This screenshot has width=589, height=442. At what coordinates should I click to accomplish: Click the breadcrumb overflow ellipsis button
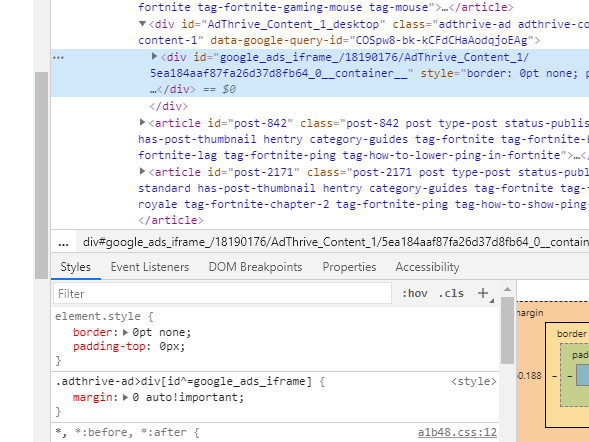(x=63, y=242)
